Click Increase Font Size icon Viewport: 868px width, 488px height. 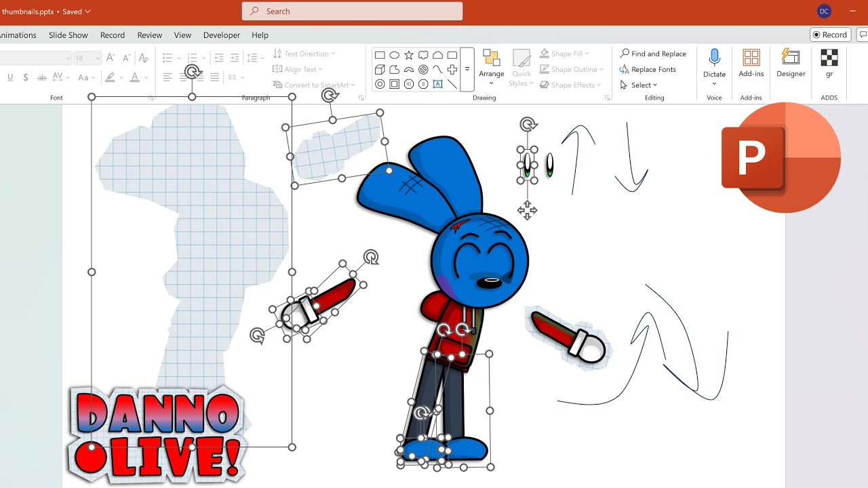(111, 58)
